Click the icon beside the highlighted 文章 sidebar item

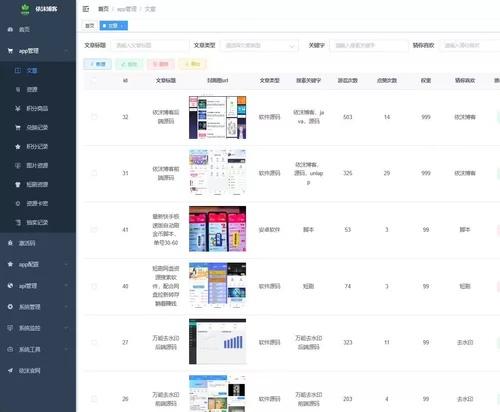pyautogui.click(x=18, y=70)
